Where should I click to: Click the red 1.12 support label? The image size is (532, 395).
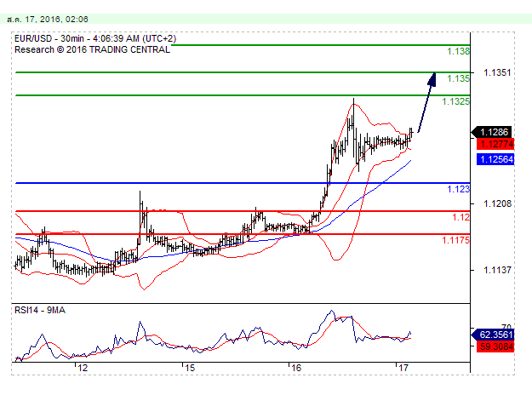click(460, 217)
